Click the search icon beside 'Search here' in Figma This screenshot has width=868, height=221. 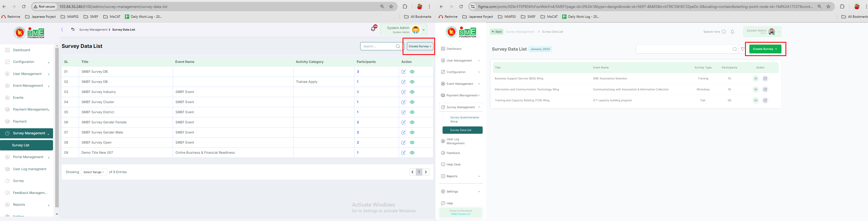click(x=724, y=32)
